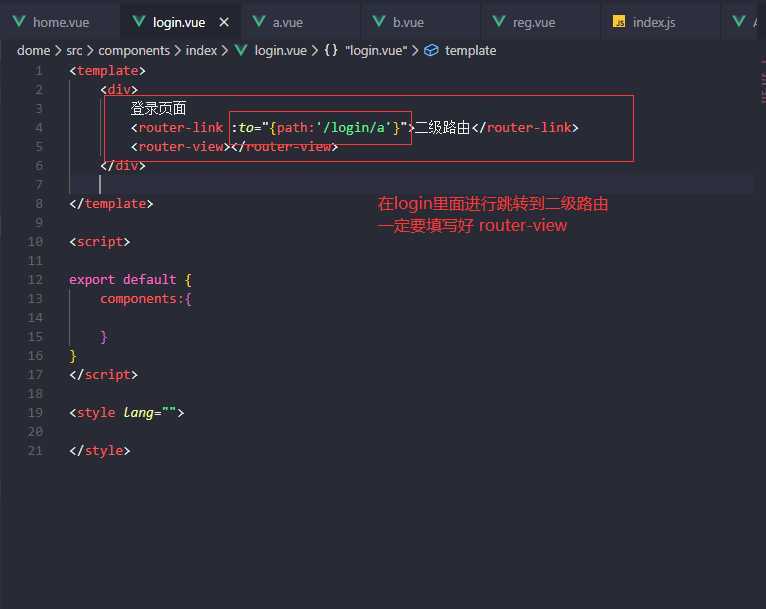Click the '<style lang="">' tag
Screen dimensions: 766x609
[x=127, y=413]
